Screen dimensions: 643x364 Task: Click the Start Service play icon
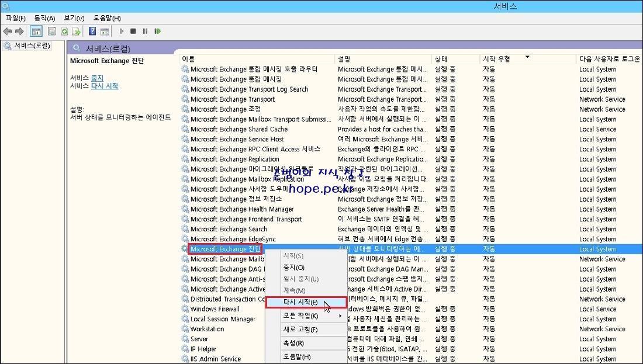click(x=122, y=31)
